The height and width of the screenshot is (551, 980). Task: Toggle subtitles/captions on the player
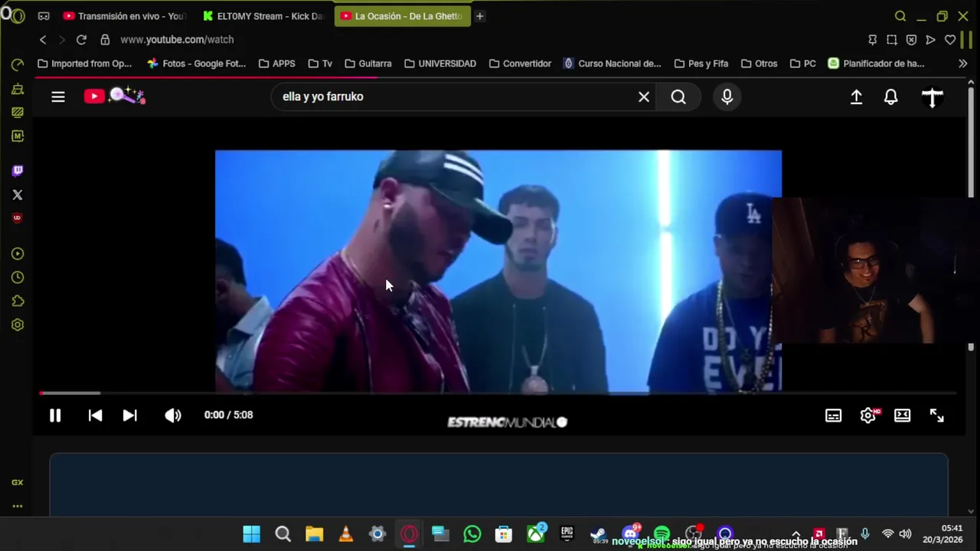(833, 415)
